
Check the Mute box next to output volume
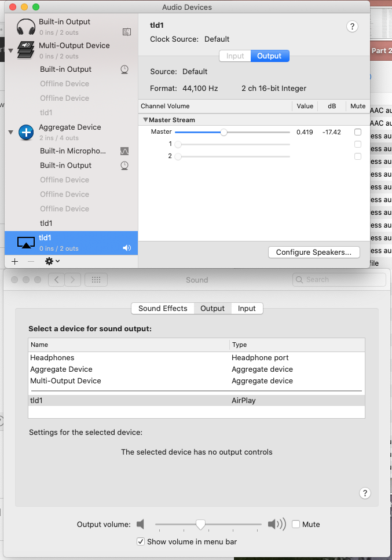296,524
